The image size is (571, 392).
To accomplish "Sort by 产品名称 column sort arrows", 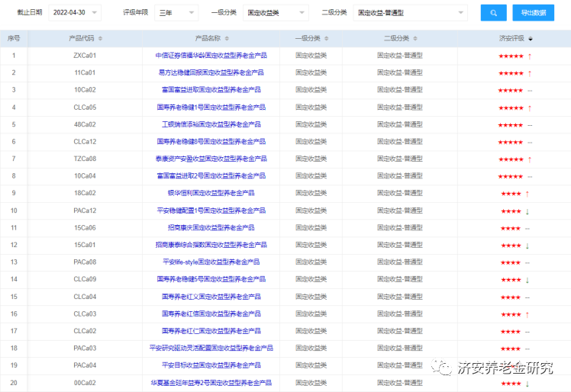I will click(x=227, y=39).
